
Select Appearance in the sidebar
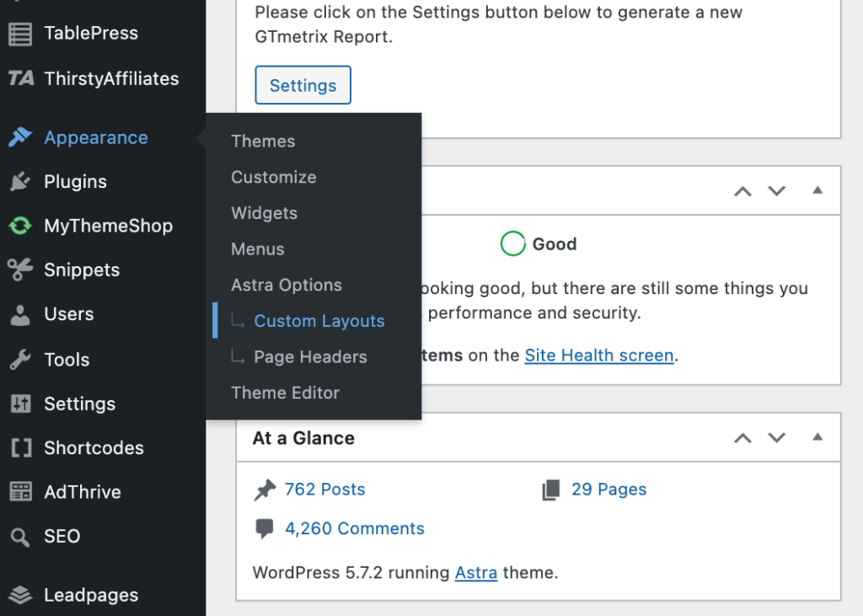point(96,137)
